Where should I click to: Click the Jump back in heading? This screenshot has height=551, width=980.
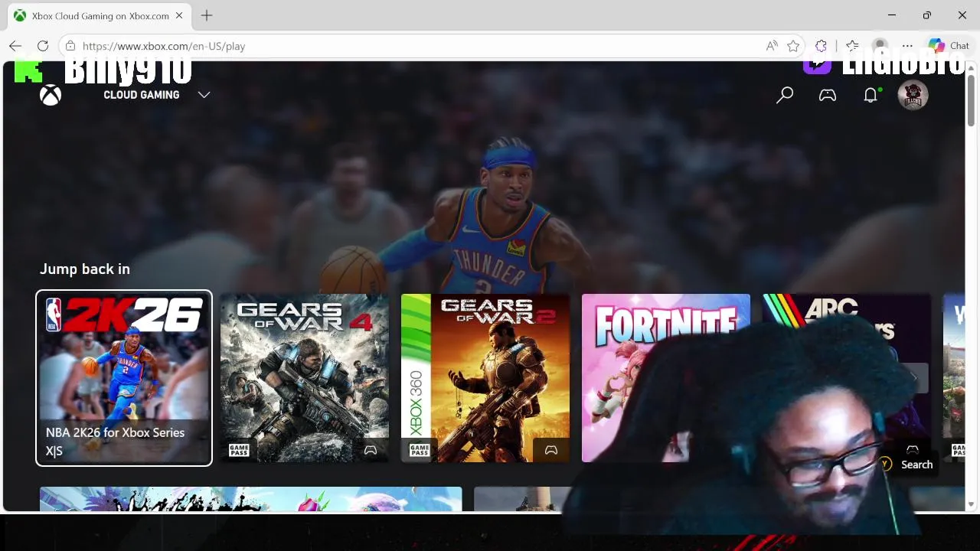tap(85, 269)
